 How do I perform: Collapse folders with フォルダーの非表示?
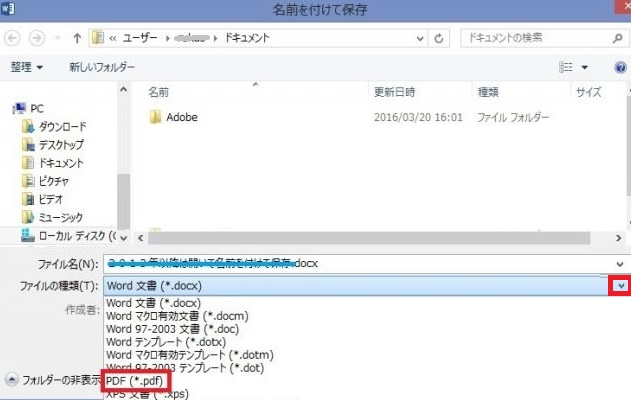pos(53,380)
